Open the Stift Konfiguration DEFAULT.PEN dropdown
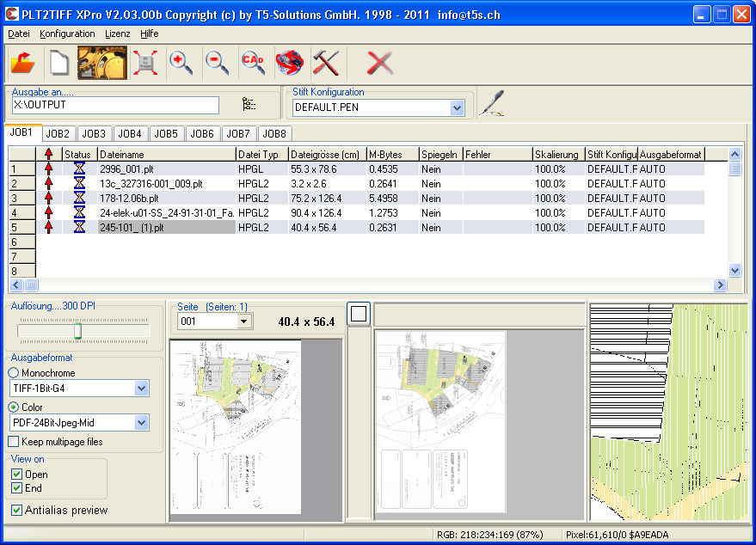Image resolution: width=756 pixels, height=545 pixels. click(457, 107)
